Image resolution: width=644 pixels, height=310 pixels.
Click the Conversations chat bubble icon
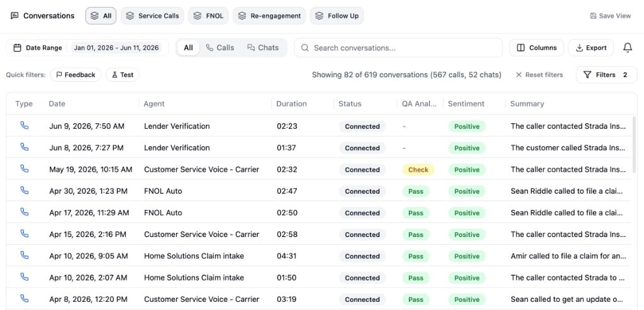pyautogui.click(x=14, y=16)
